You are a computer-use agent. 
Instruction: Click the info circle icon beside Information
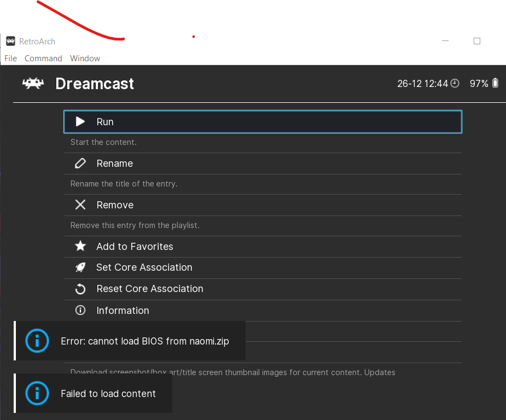(x=80, y=310)
